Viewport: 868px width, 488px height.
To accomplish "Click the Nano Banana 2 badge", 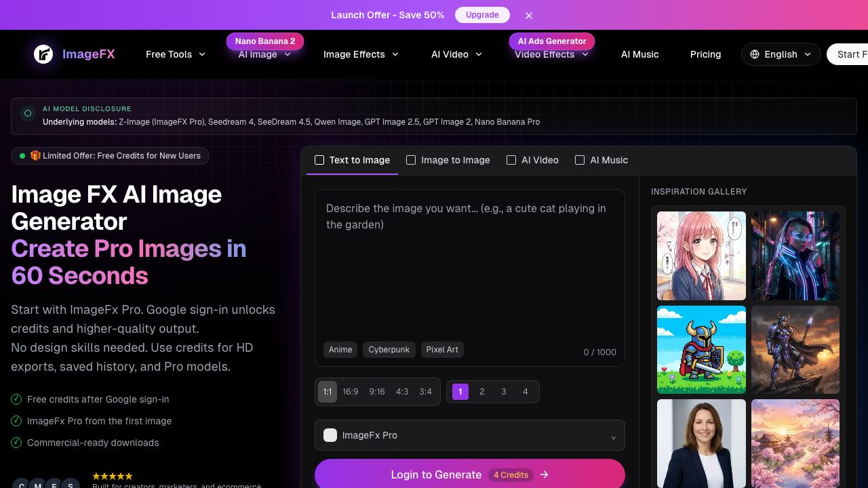I will click(265, 41).
